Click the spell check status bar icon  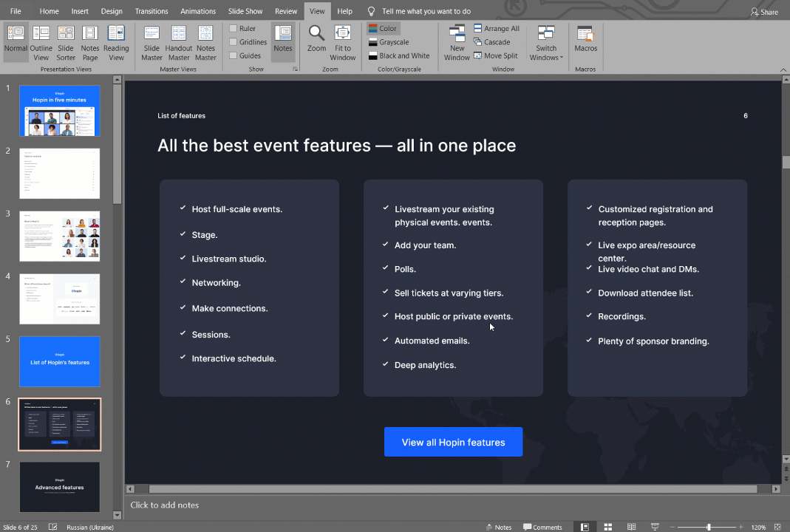tap(53, 527)
